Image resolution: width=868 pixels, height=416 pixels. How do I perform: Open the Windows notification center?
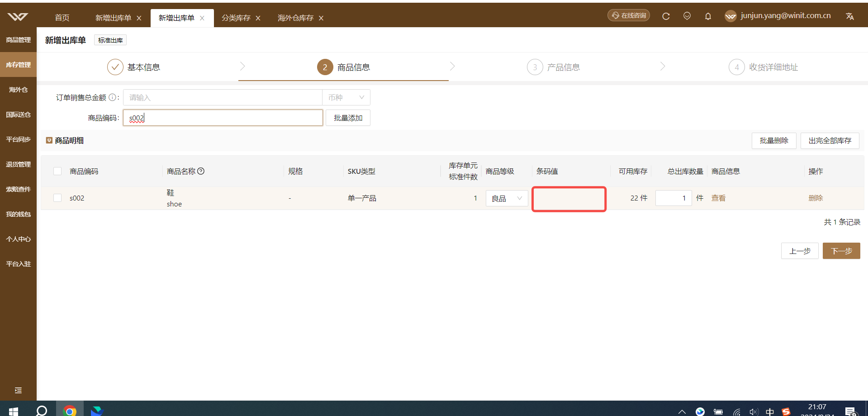(850, 411)
